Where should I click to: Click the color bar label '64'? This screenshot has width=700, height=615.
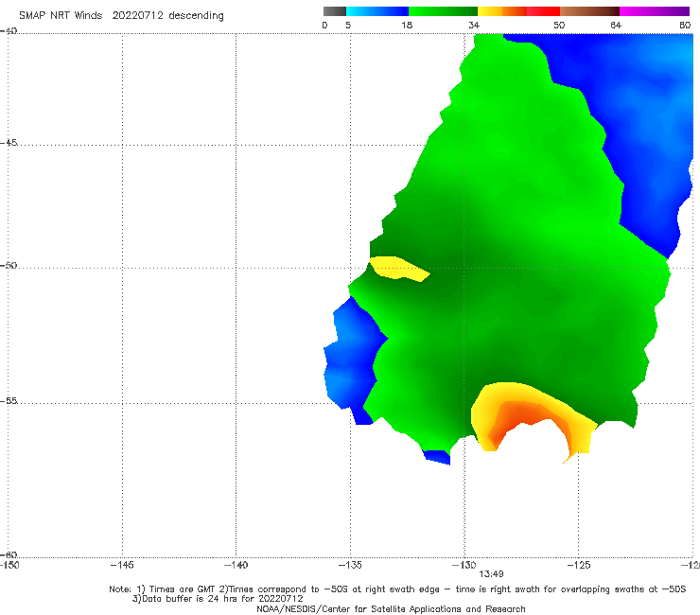(x=616, y=25)
